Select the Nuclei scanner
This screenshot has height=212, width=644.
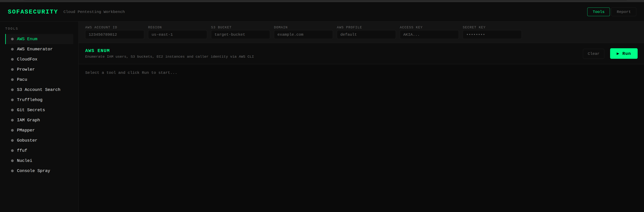click(24, 160)
